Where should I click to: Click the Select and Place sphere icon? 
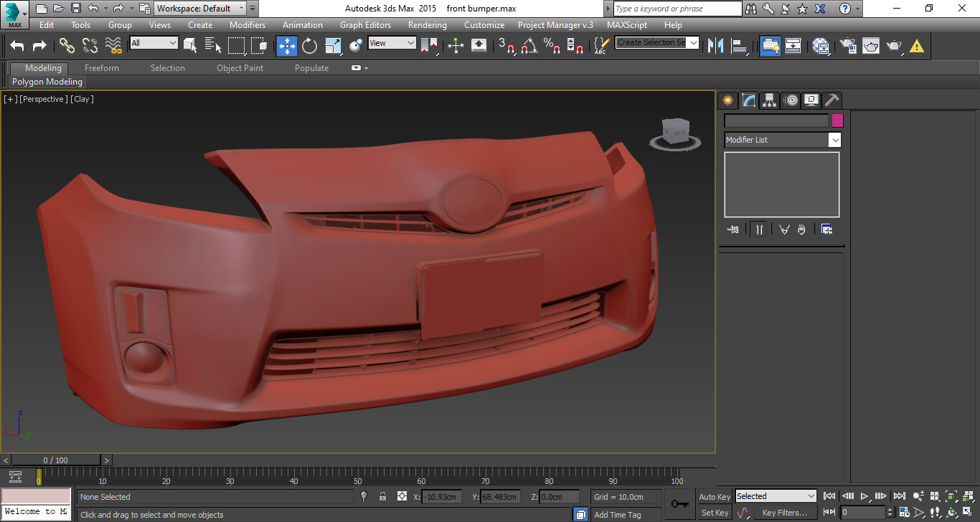click(x=356, y=46)
